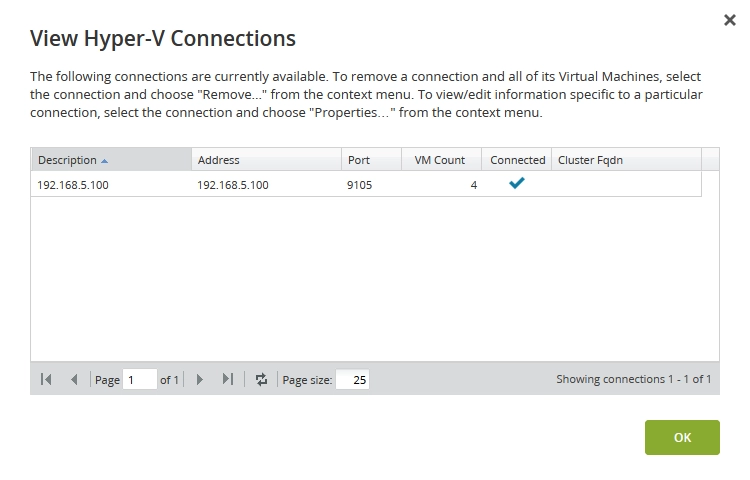Sort by Connected column header
750x480 pixels.
pyautogui.click(x=517, y=160)
